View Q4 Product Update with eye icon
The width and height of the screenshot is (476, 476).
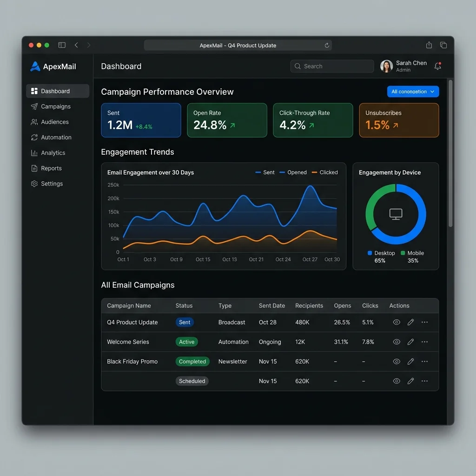tap(397, 322)
